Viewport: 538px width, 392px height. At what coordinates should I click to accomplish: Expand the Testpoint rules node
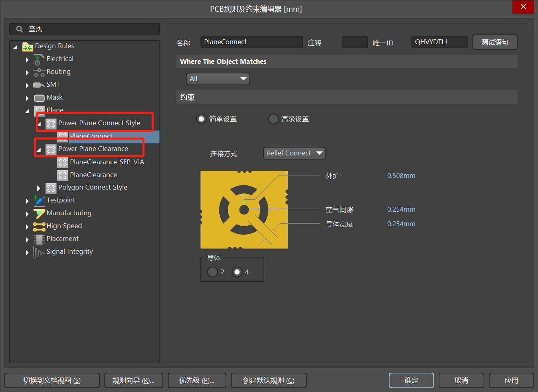coord(27,201)
